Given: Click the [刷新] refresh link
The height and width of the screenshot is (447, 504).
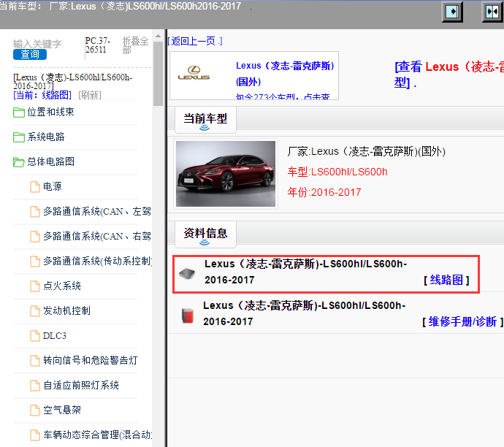Looking at the screenshot, I should [90, 95].
